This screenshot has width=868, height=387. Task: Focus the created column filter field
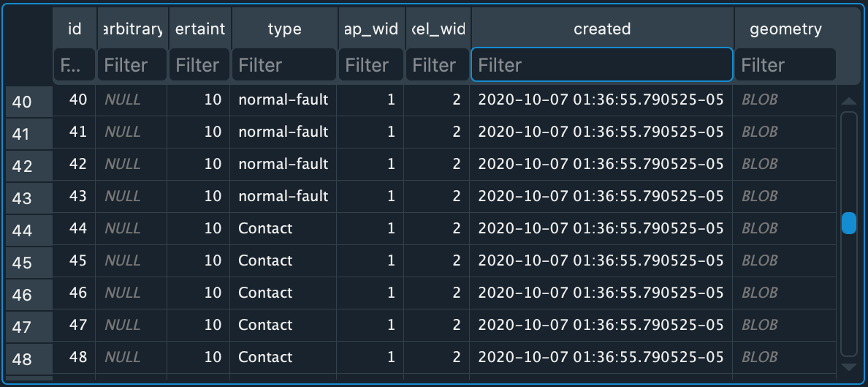(602, 65)
